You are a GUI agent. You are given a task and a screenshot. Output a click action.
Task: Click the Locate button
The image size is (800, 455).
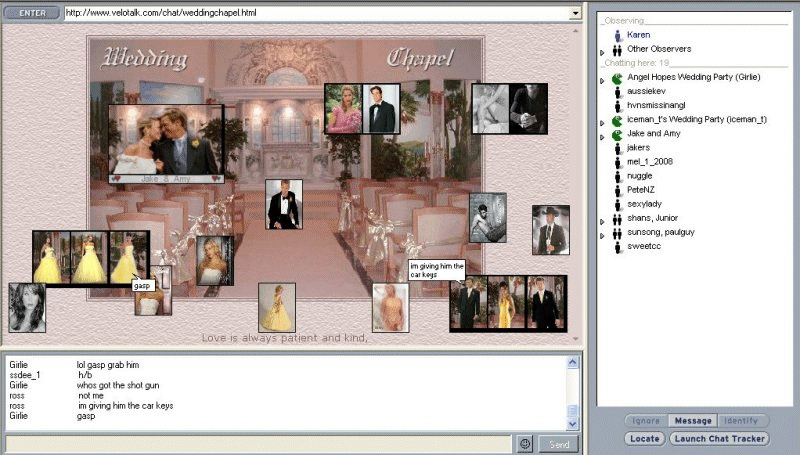point(645,438)
